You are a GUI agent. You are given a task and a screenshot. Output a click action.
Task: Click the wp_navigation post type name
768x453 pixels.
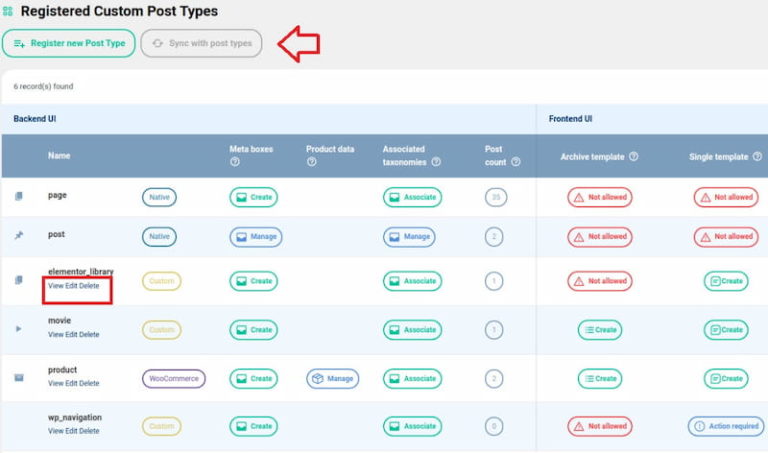pyautogui.click(x=75, y=417)
